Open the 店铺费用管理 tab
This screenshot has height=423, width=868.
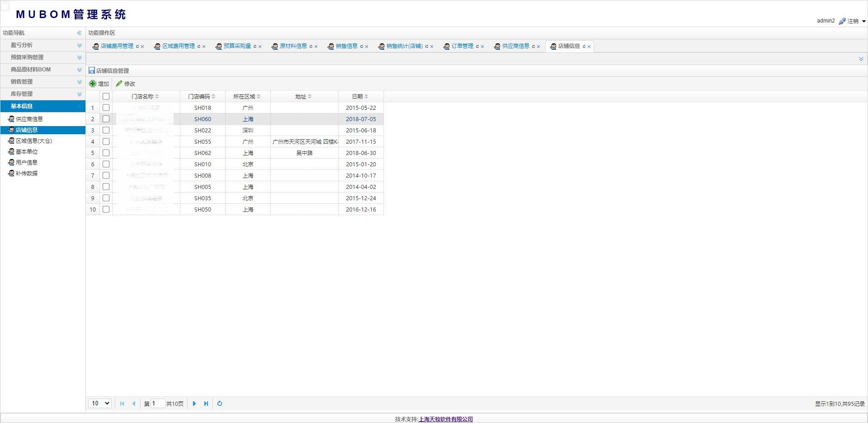tap(117, 46)
